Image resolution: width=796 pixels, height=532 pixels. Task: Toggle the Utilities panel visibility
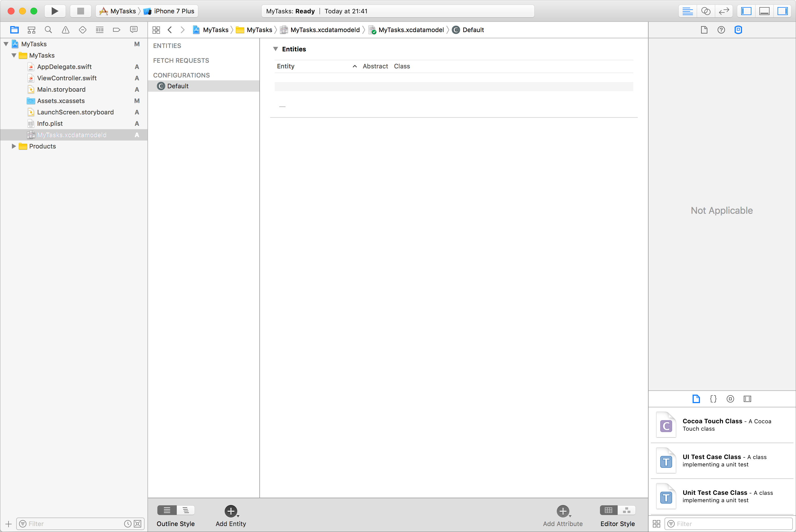[783, 11]
